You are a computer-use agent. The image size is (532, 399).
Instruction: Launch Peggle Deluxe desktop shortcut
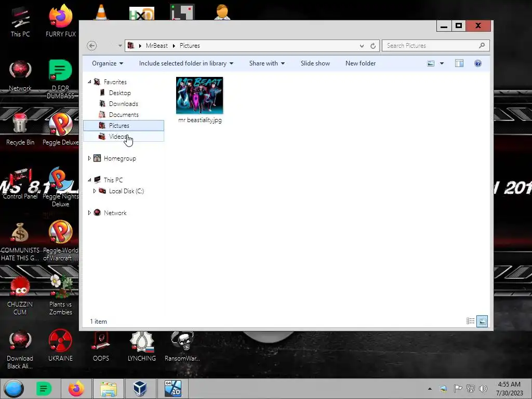click(x=60, y=129)
